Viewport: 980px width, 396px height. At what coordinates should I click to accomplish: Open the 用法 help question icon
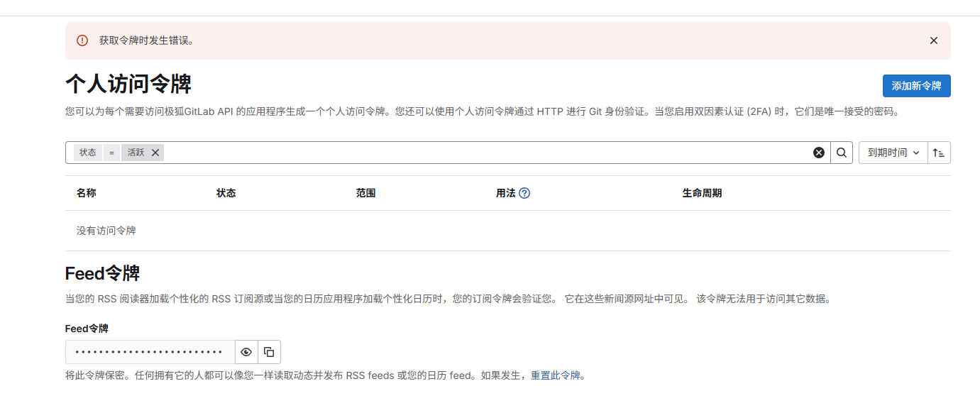[524, 193]
